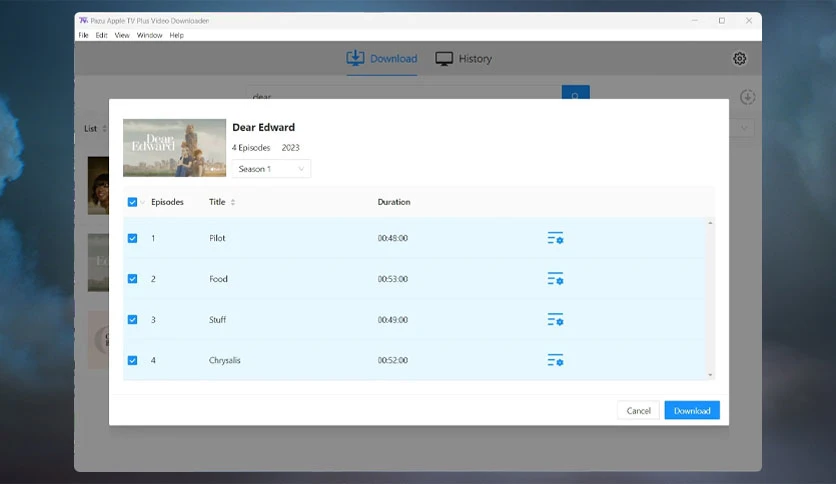Open settings for the Stuff episode
This screenshot has width=836, height=484.
click(555, 320)
